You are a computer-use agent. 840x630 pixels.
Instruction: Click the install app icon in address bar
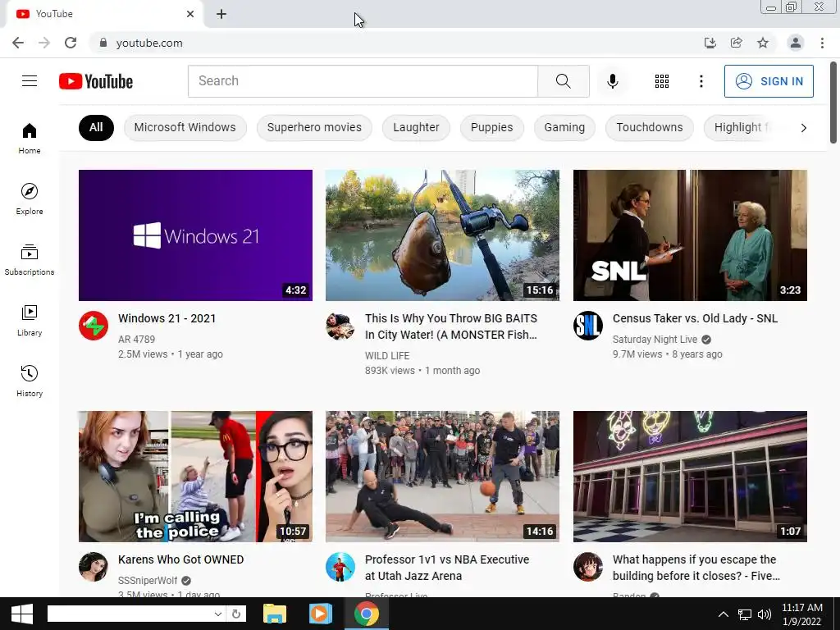point(710,43)
